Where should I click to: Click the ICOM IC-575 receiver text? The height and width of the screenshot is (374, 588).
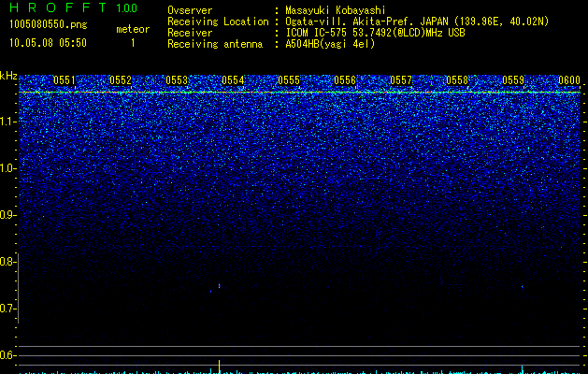tap(375, 33)
